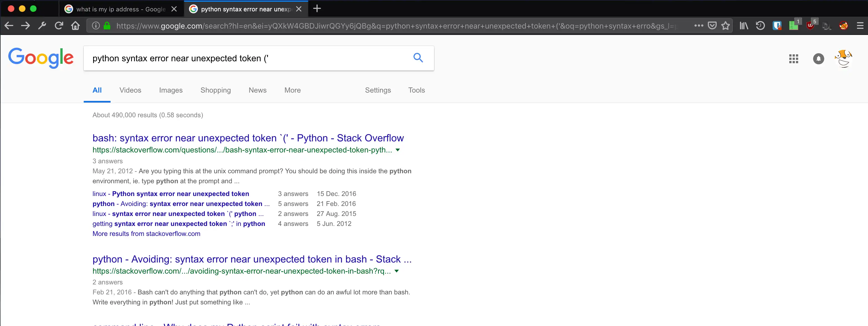Open Google notifications bell icon
This screenshot has height=326, width=868.
click(x=818, y=59)
